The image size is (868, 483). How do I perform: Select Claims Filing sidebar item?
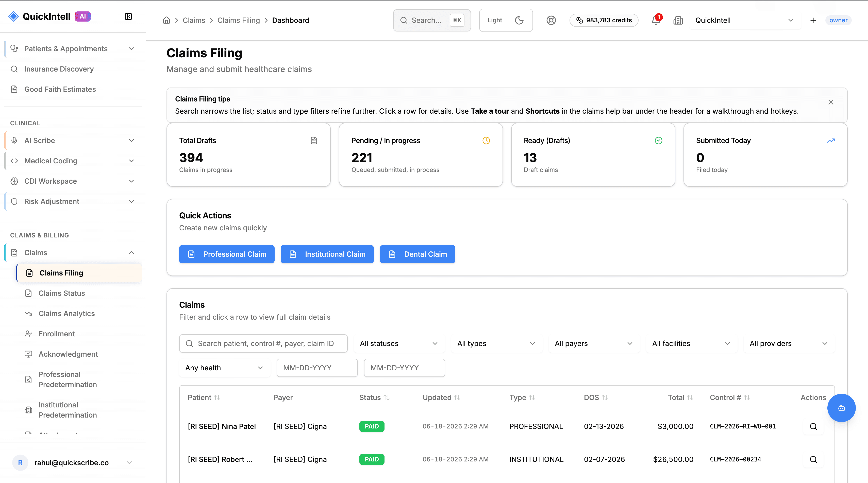79,273
